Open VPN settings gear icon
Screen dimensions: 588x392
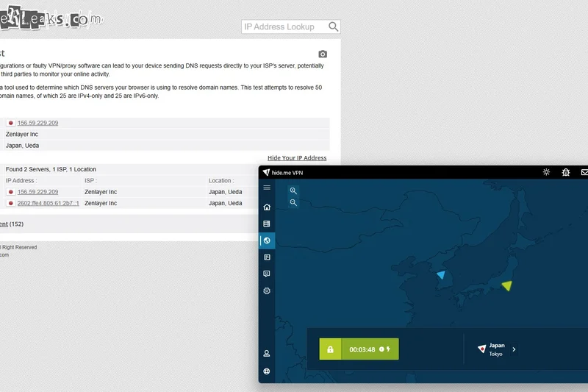pos(267,291)
